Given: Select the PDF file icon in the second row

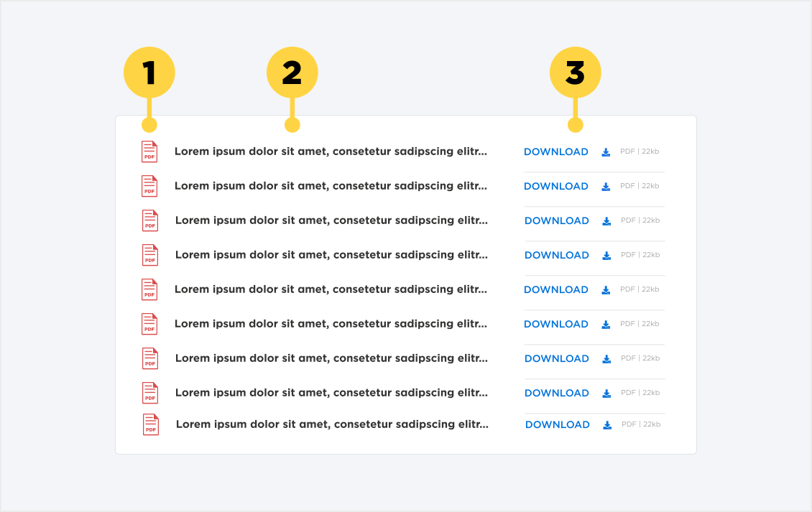Looking at the screenshot, I should point(149,186).
